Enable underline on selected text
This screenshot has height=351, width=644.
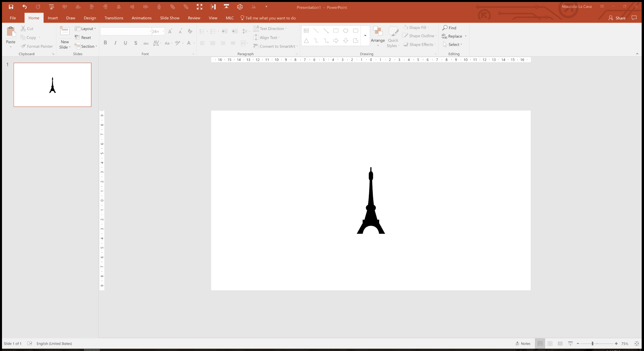125,43
